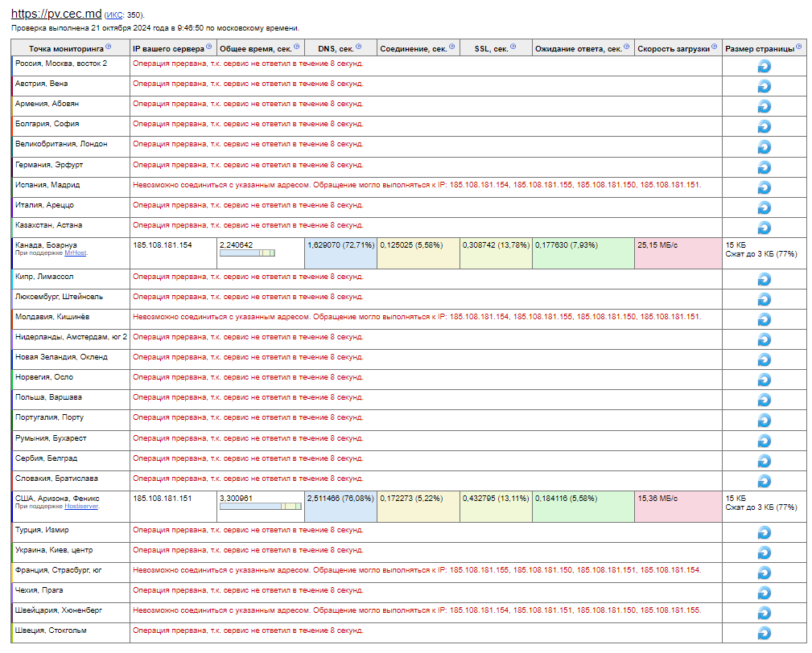The width and height of the screenshot is (812, 653).
Task: Click help icon next to Соединение, сек.
Action: 451,47
